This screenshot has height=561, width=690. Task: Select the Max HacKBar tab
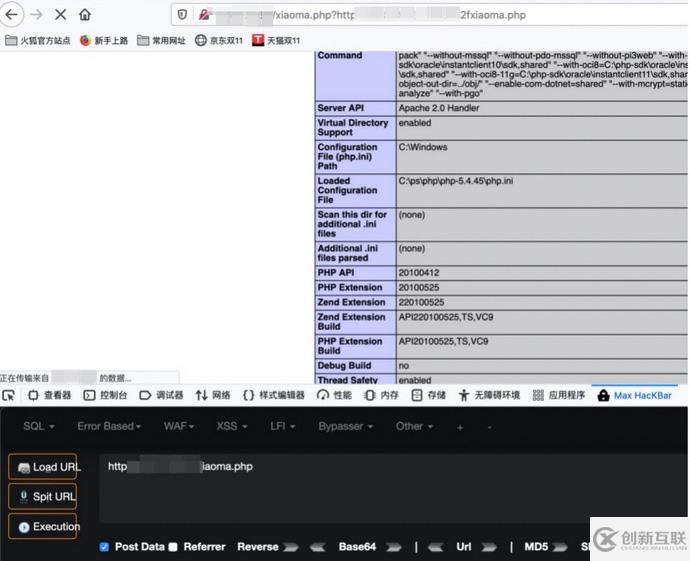point(635,395)
